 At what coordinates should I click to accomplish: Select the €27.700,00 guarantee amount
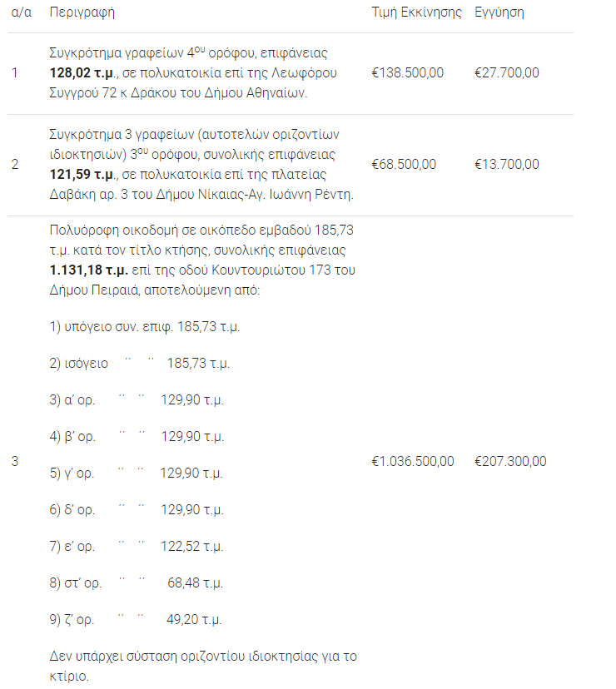coord(506,73)
